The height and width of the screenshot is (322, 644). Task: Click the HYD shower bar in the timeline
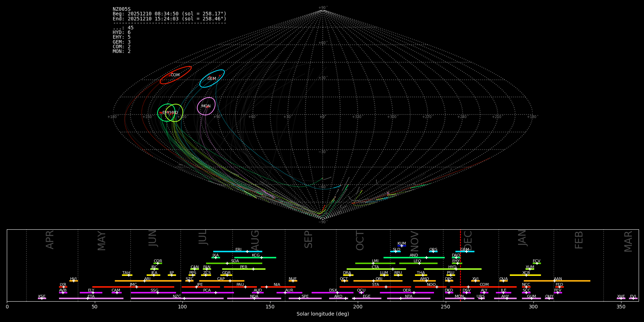click(x=453, y=269)
